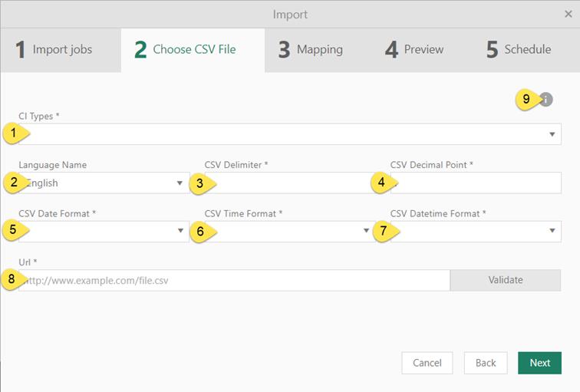Screen dimensions: 580x392
Task: Click yellow callout marker number 9
Action: 526,99
